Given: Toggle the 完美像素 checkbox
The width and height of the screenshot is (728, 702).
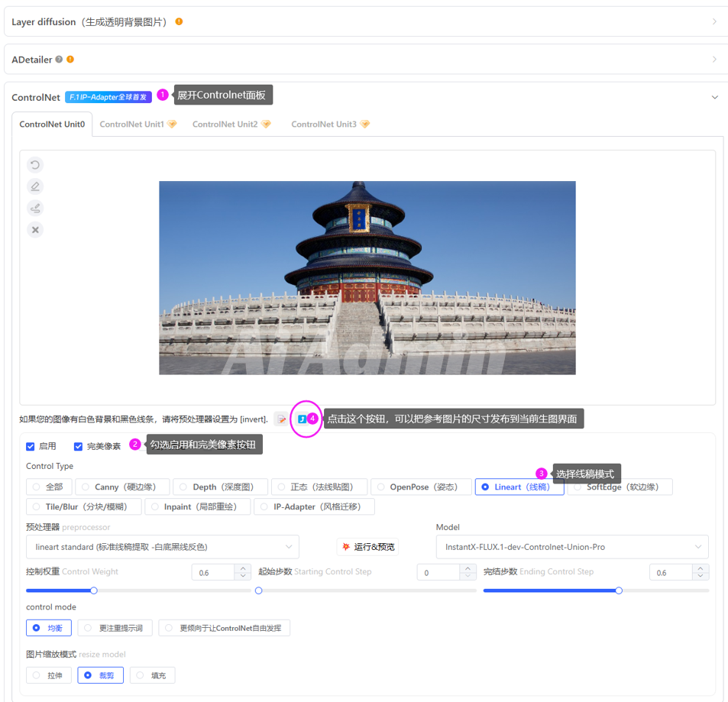Looking at the screenshot, I should pyautogui.click(x=78, y=446).
